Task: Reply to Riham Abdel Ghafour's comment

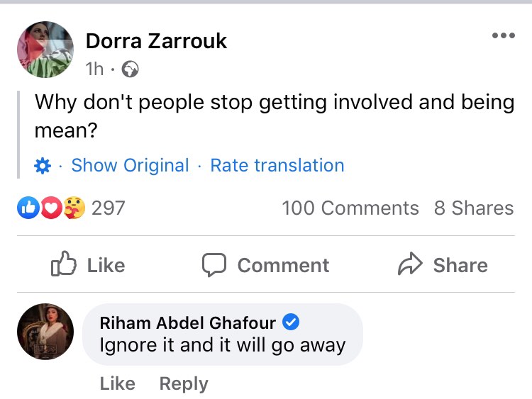Action: coord(184,383)
